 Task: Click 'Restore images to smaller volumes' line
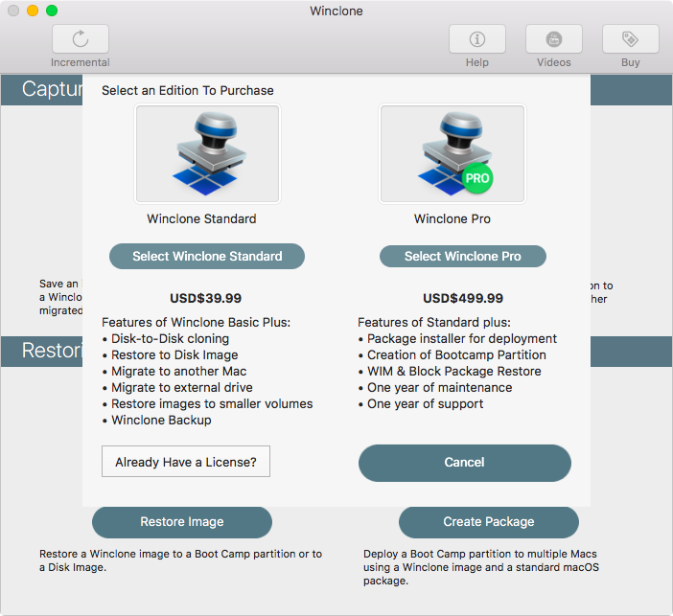coord(212,404)
